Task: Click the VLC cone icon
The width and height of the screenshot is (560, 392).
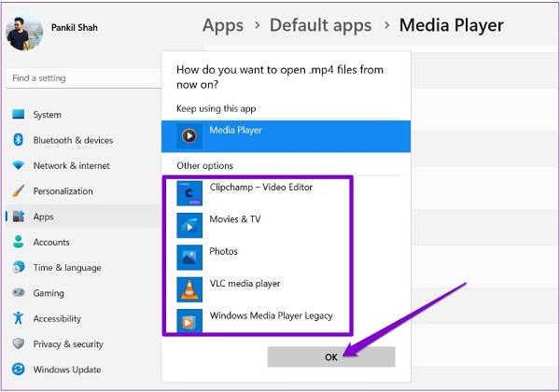Action: tap(189, 289)
